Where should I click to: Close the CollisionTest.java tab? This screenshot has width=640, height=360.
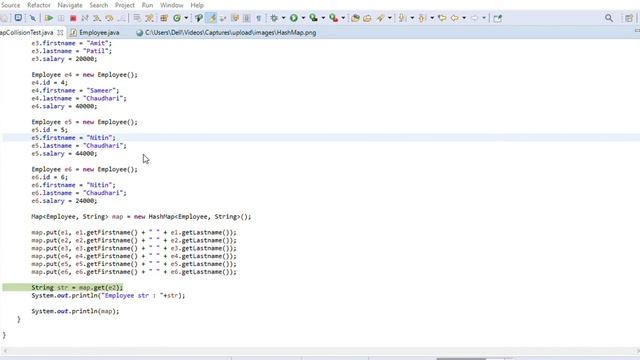pos(60,32)
